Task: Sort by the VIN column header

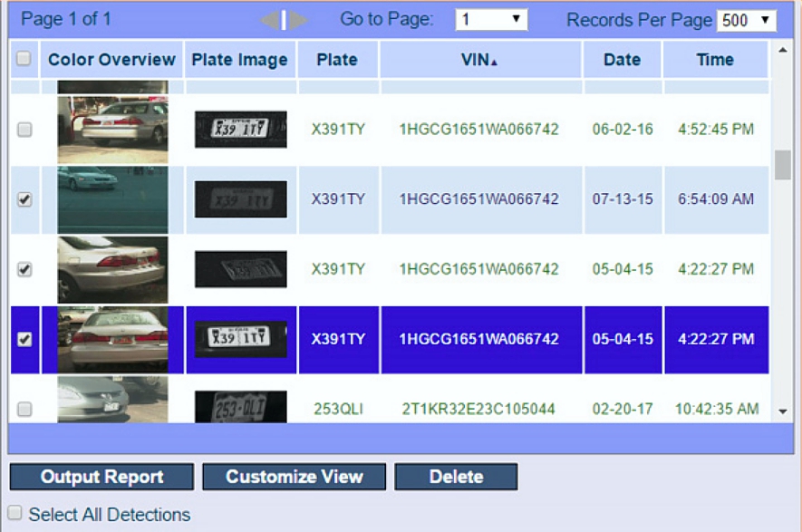Action: (480, 60)
